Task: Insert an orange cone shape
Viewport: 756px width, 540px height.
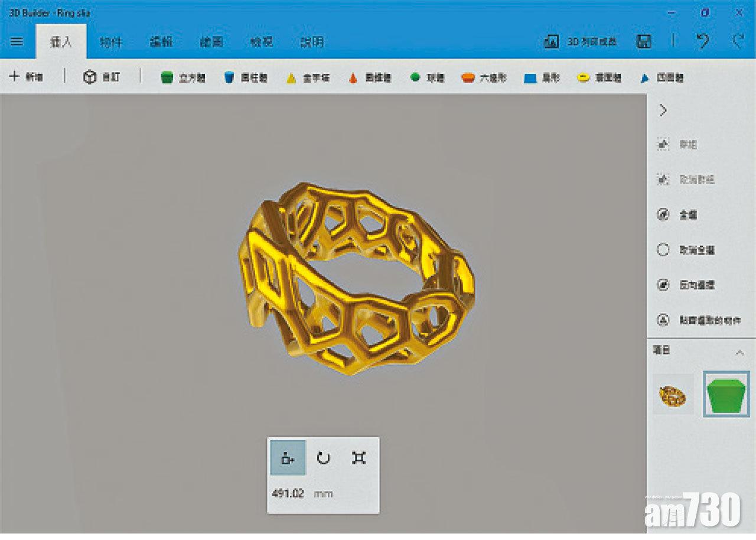Action: tap(370, 78)
